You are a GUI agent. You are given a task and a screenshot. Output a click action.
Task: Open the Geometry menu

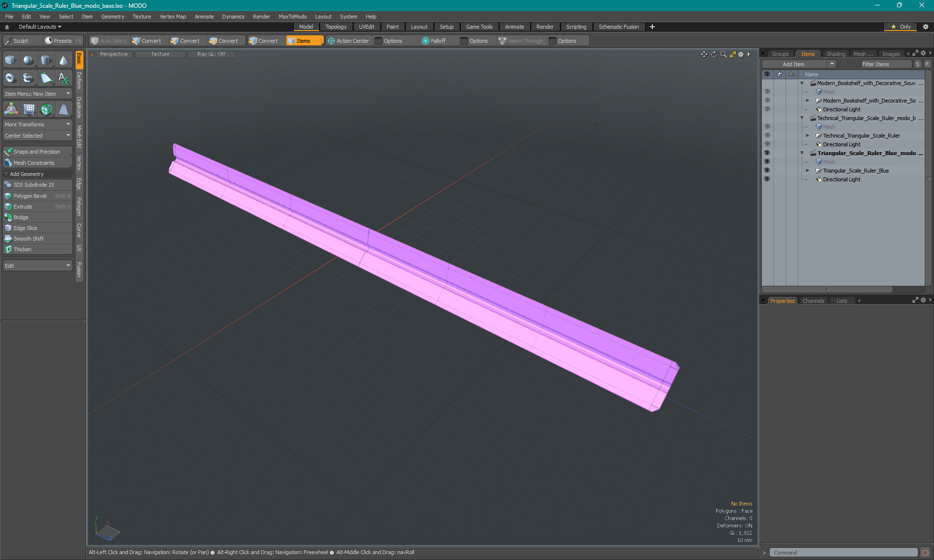point(112,17)
